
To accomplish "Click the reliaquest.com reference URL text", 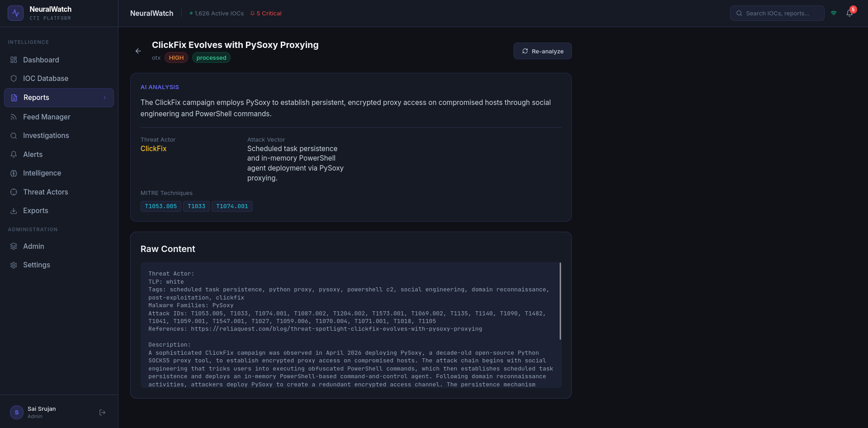I will [336, 329].
